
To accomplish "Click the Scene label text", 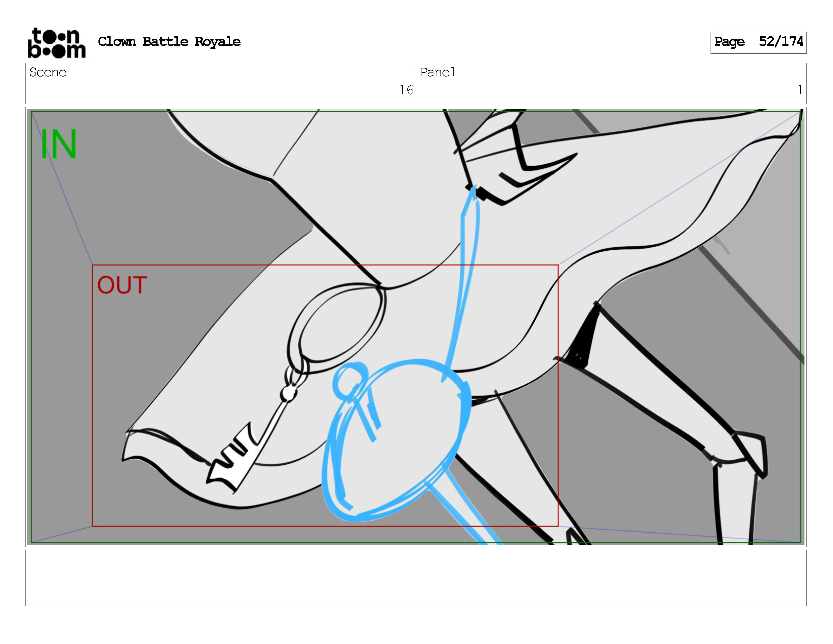I will click(x=48, y=72).
